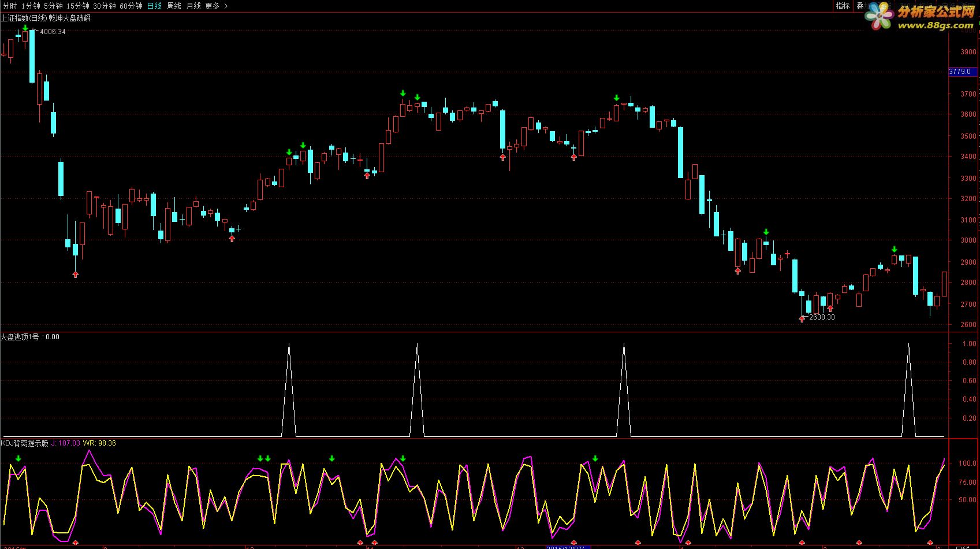Select the 30分钟 timeframe tab

pos(105,6)
